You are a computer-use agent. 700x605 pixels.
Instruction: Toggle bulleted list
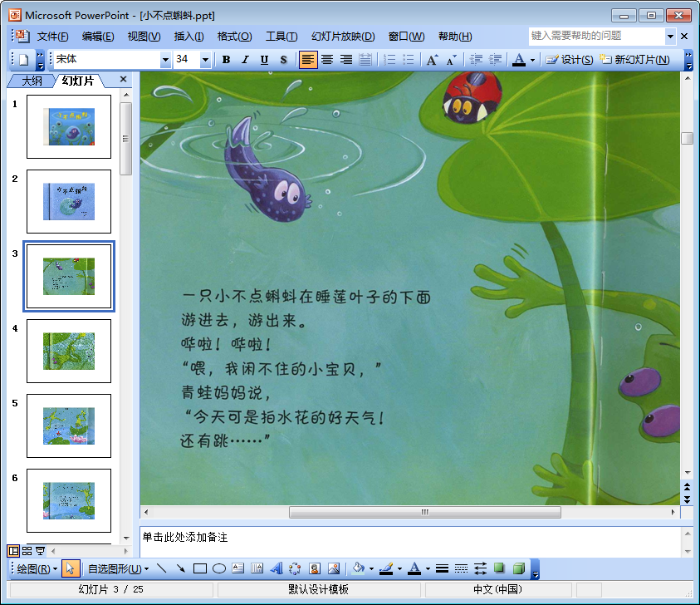coord(409,60)
